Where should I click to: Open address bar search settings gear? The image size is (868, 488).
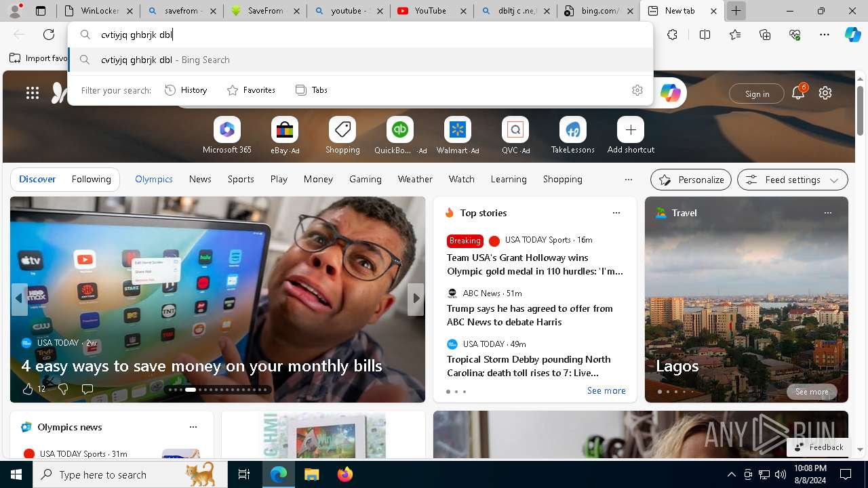tap(637, 90)
